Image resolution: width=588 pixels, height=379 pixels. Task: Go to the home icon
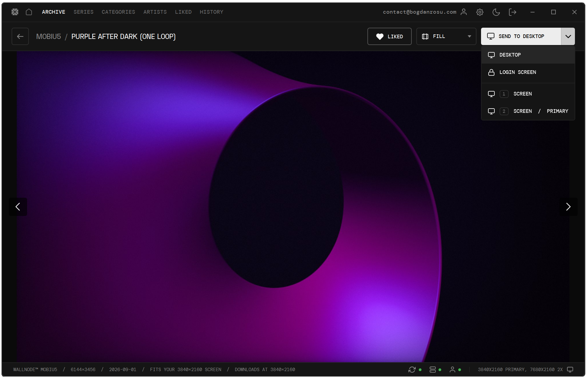coord(29,12)
